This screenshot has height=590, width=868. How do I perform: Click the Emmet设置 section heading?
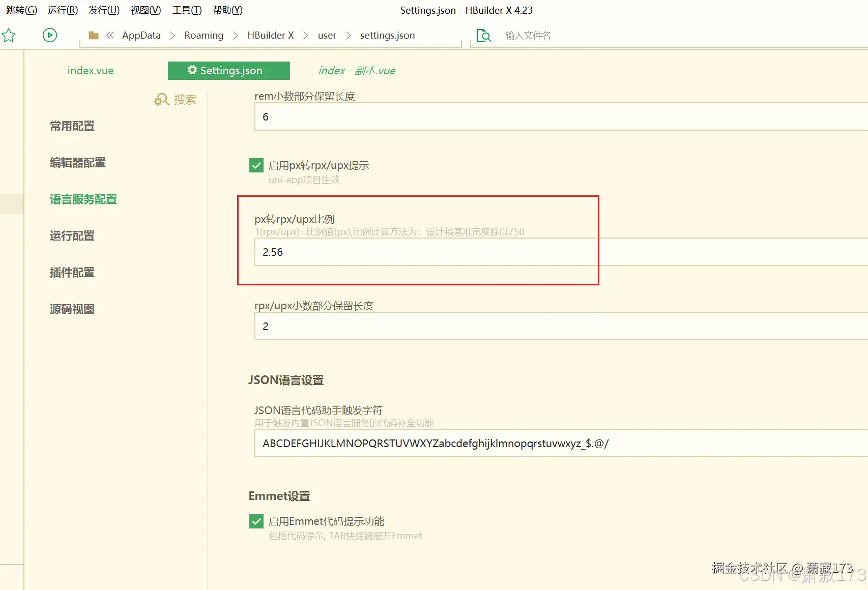click(279, 496)
